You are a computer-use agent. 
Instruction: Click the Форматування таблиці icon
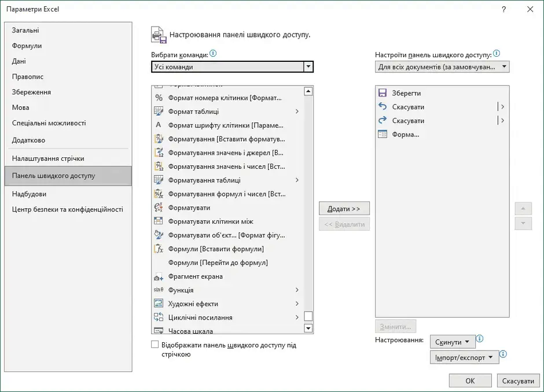coord(159,180)
